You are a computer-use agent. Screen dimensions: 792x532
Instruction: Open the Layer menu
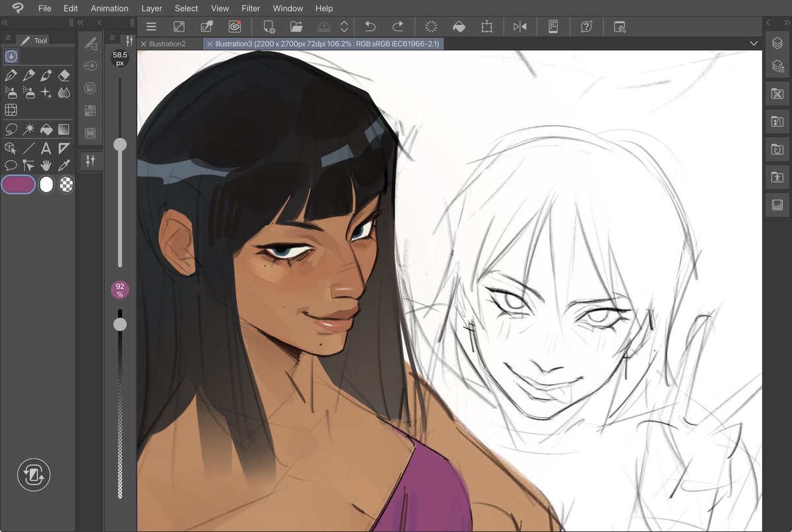[x=152, y=8]
